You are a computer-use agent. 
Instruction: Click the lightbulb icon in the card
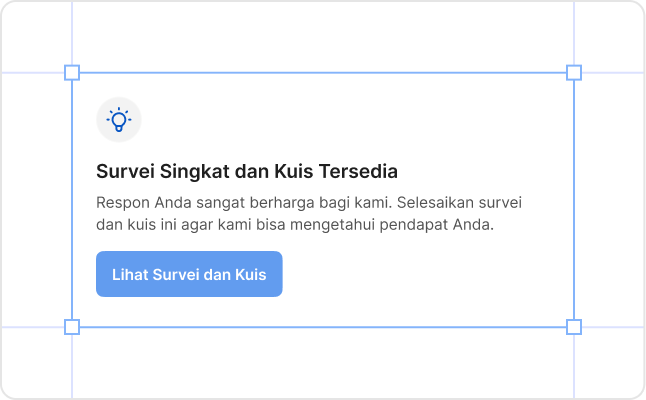[x=119, y=120]
